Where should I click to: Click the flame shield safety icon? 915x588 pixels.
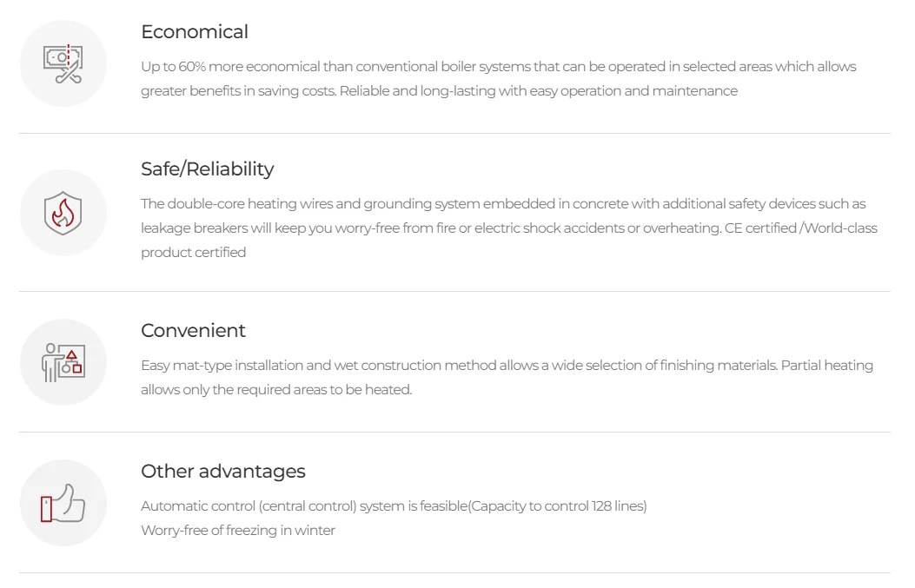pyautogui.click(x=63, y=213)
